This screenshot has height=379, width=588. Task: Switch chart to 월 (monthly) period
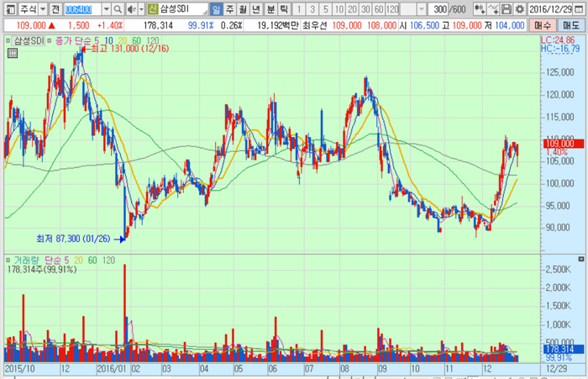coord(244,9)
